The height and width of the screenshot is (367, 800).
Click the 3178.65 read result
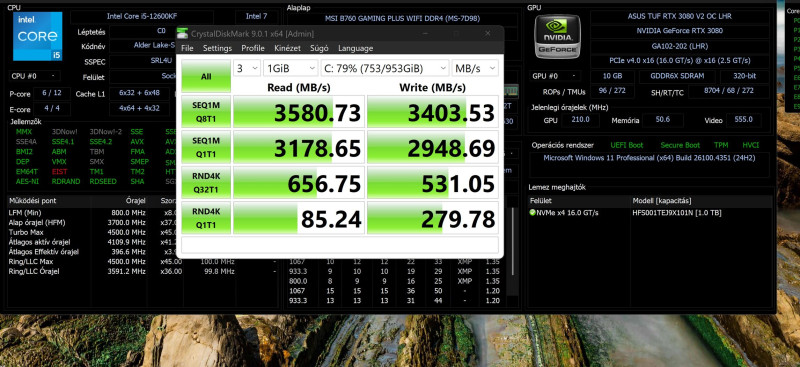click(x=299, y=147)
